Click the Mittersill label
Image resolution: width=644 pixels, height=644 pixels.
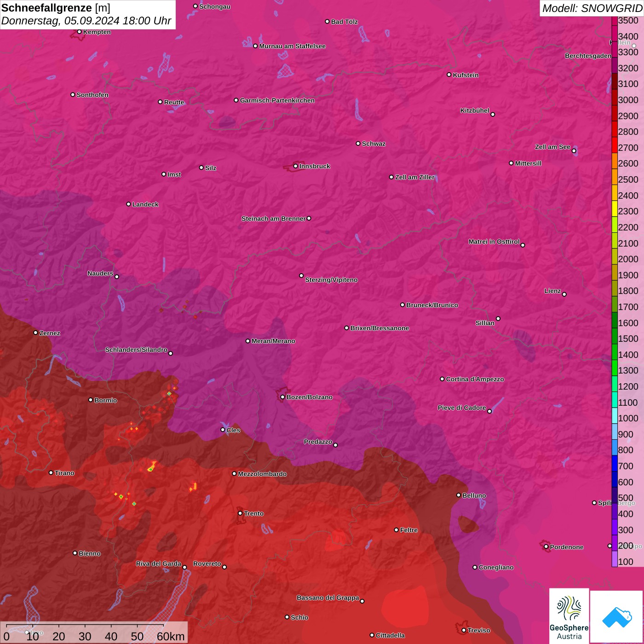[x=528, y=163]
